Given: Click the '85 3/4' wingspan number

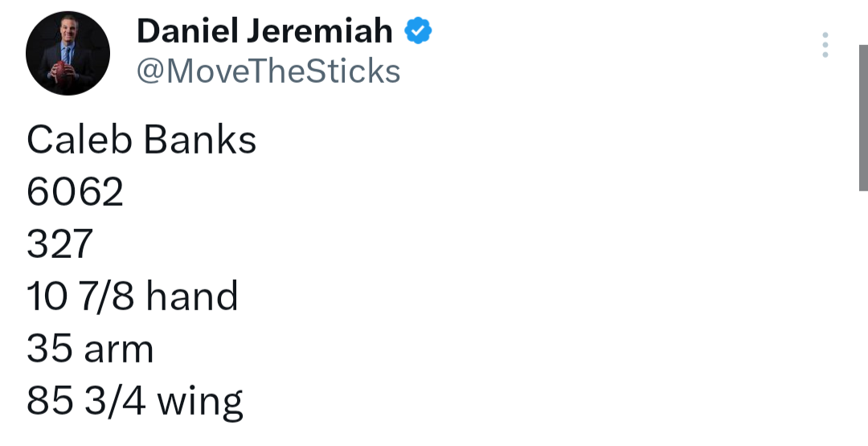Looking at the screenshot, I should 85,401.
